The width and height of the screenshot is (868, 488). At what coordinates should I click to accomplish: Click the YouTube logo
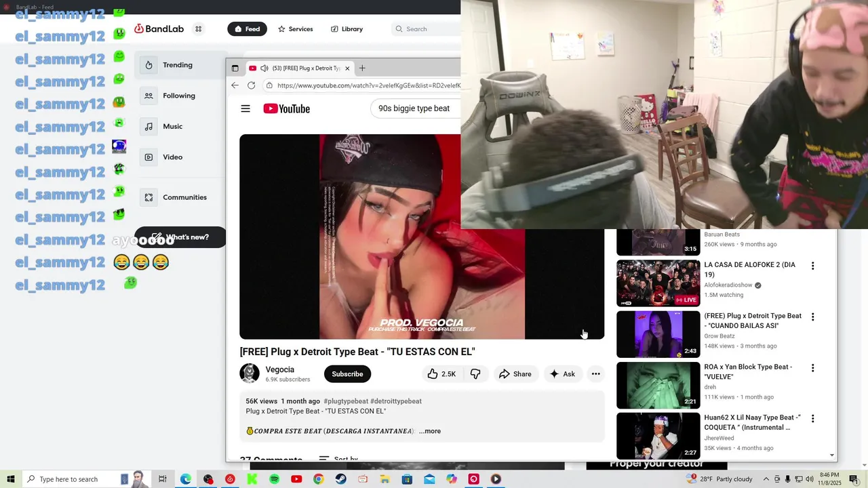point(286,108)
